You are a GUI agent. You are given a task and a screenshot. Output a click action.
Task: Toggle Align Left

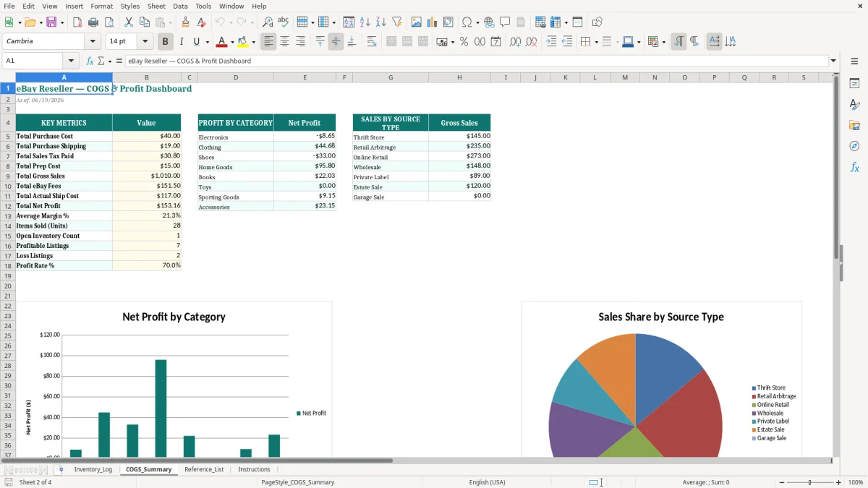[x=268, y=42]
